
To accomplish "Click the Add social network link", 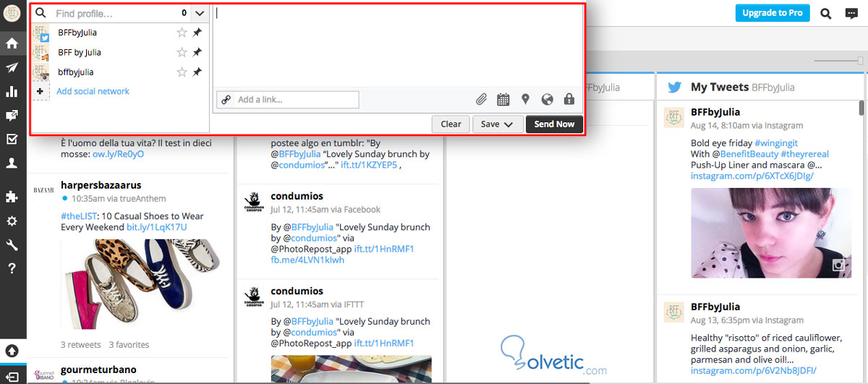I will point(93,91).
